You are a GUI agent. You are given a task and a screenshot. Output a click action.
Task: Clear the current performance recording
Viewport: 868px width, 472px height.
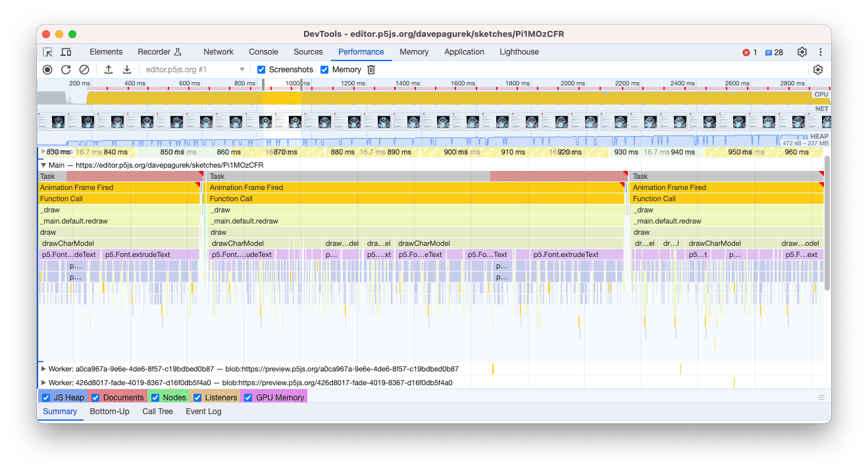coord(84,70)
